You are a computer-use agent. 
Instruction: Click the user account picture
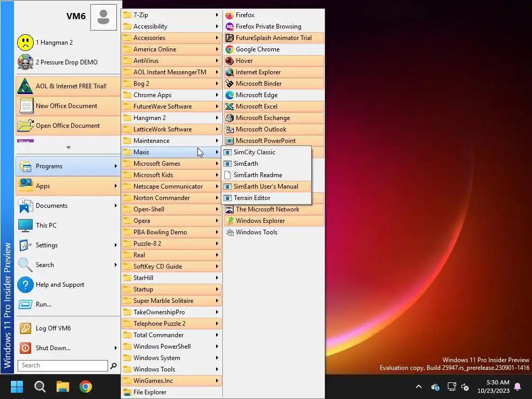click(103, 17)
